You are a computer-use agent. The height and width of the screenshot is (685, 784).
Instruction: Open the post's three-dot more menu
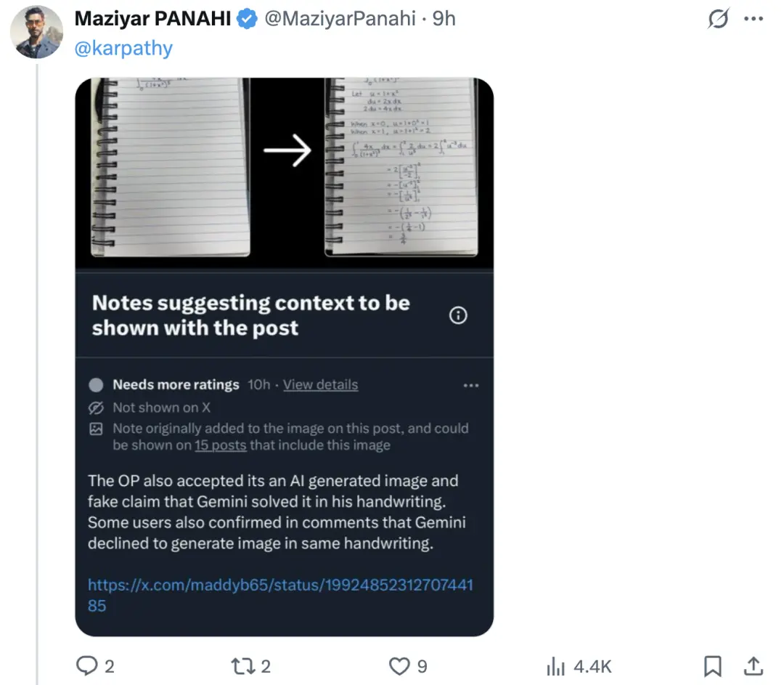pos(754,20)
